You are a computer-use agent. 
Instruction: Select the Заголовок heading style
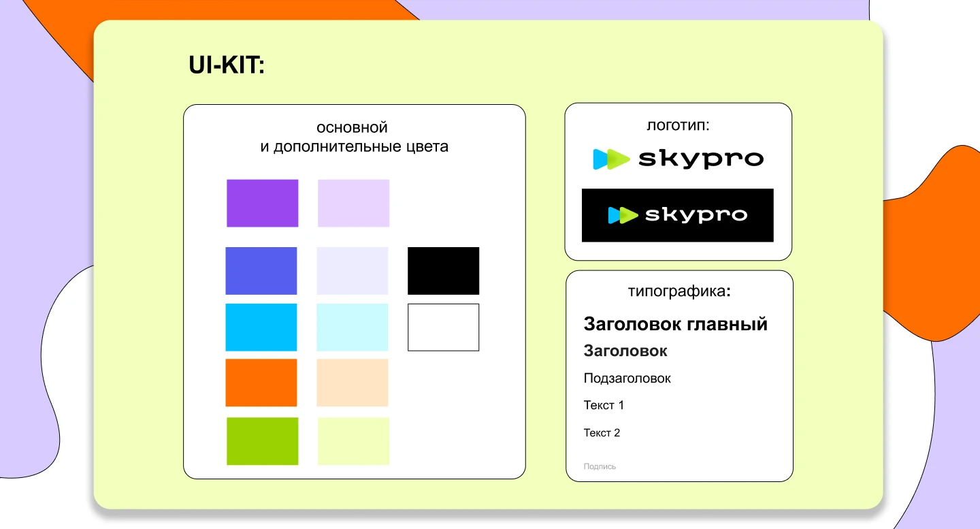[625, 351]
